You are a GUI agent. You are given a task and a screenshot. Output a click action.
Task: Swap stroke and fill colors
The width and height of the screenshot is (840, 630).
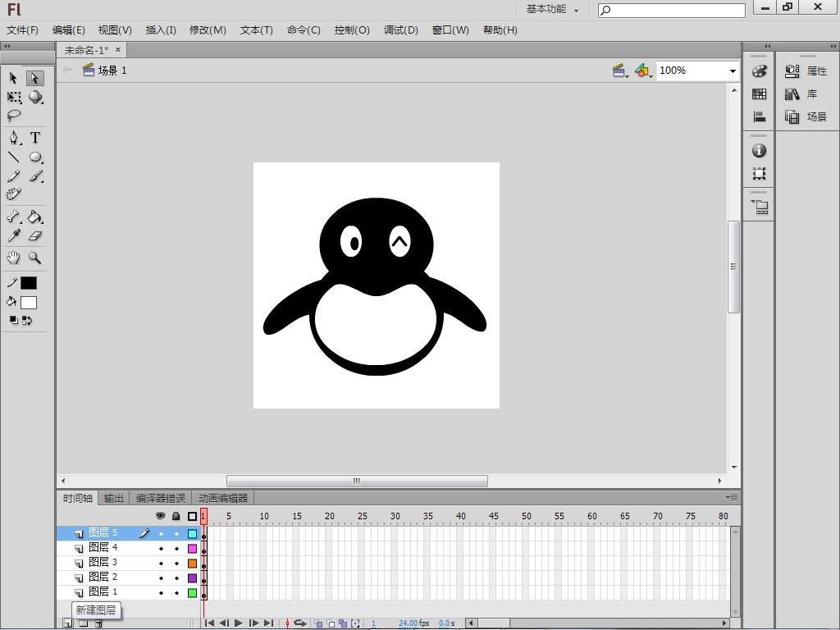click(x=27, y=321)
